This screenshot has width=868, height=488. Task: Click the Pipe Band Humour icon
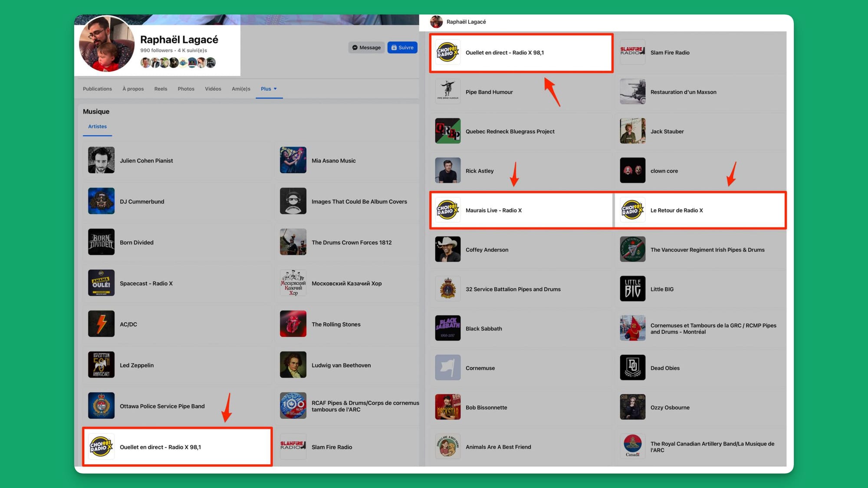pos(447,92)
